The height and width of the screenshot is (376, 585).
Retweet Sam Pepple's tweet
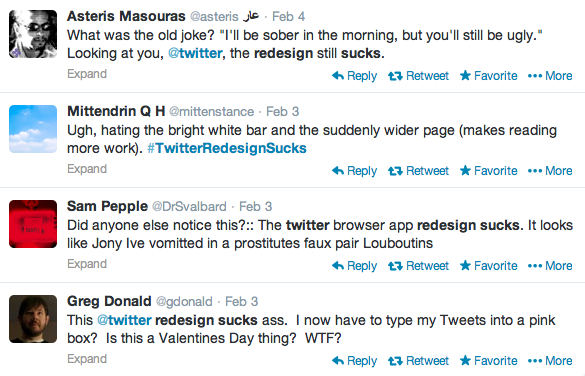(x=418, y=266)
